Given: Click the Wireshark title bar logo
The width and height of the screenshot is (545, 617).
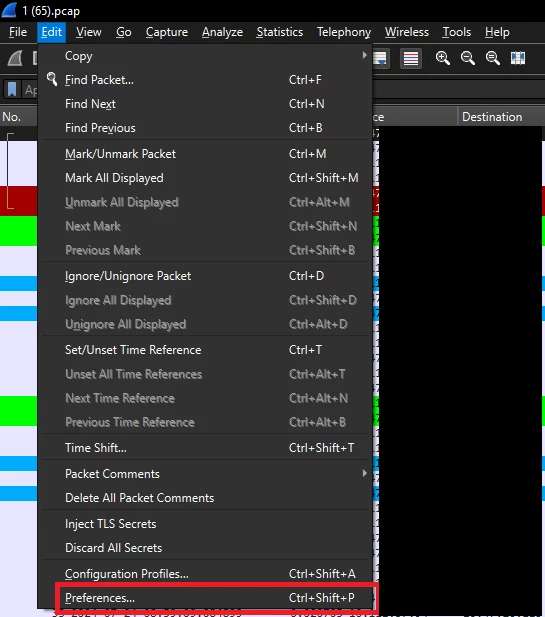Looking at the screenshot, I should (9, 10).
